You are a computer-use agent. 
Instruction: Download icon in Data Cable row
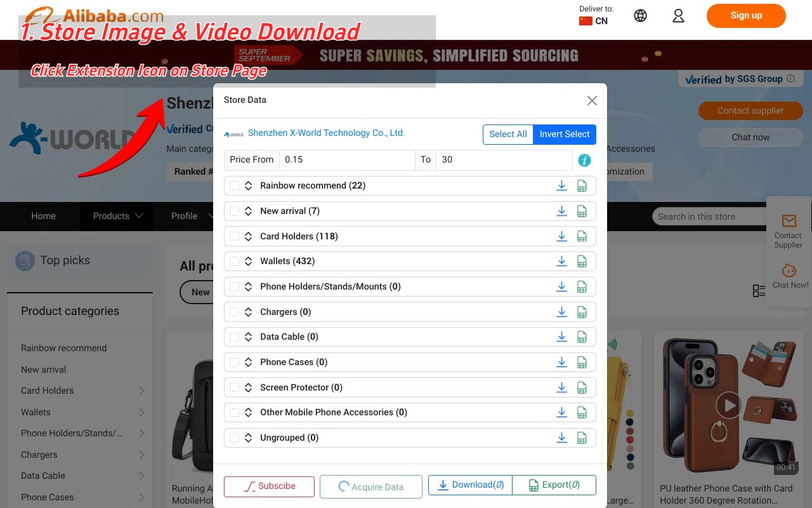pos(561,337)
